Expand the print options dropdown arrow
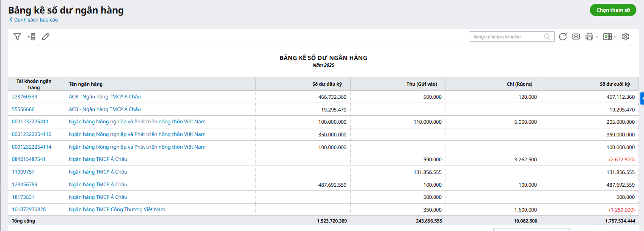 (597, 37)
